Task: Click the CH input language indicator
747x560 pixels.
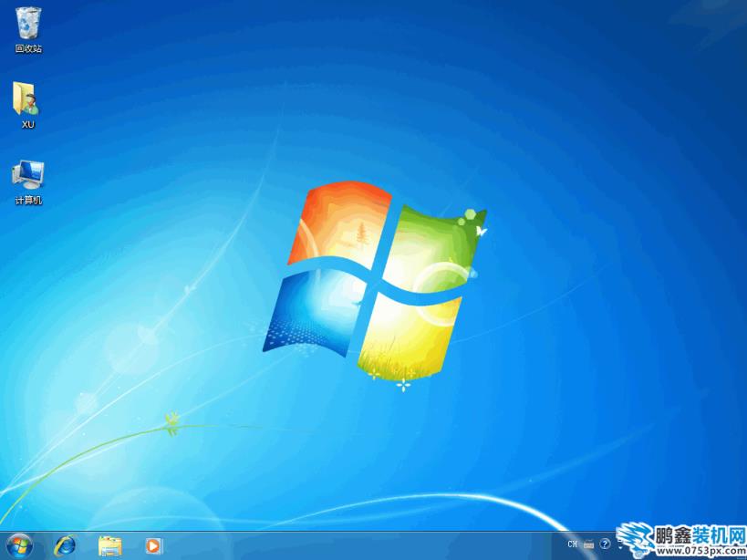Action: click(x=573, y=544)
